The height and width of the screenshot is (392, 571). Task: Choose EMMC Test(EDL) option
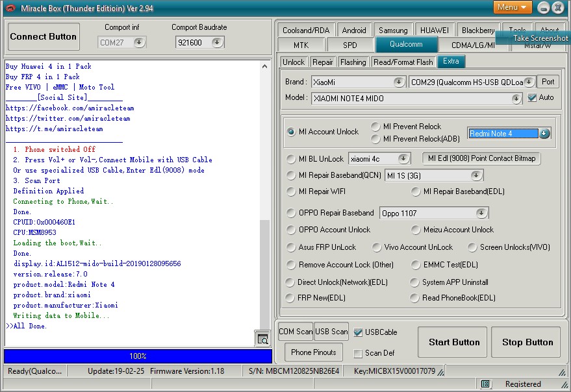[416, 265]
